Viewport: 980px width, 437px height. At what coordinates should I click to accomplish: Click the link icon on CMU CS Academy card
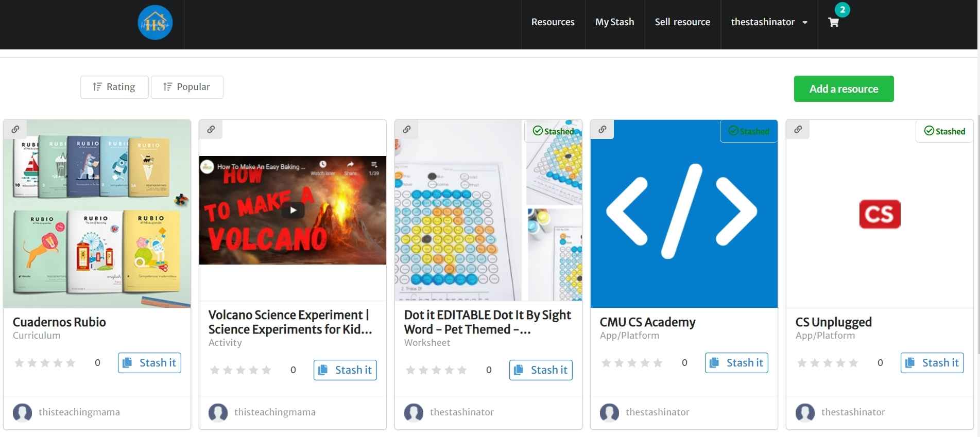[603, 129]
